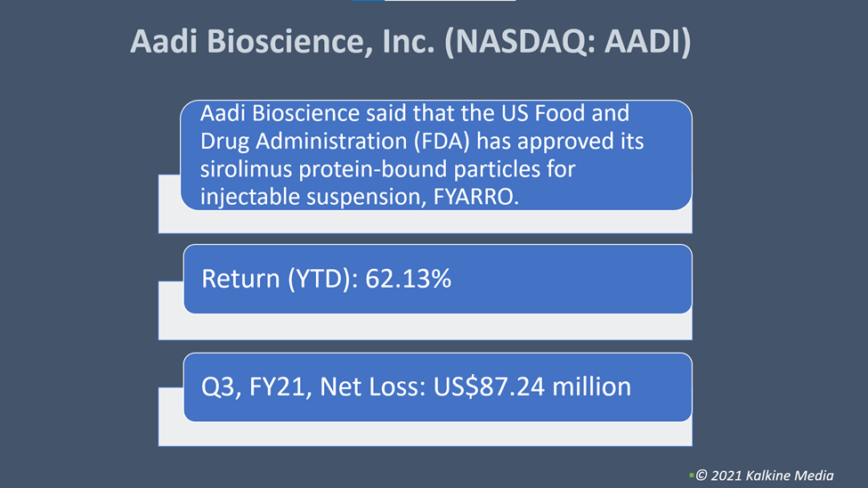The width and height of the screenshot is (868, 488).
Task: Select the word FYARRO
Action: click(476, 197)
